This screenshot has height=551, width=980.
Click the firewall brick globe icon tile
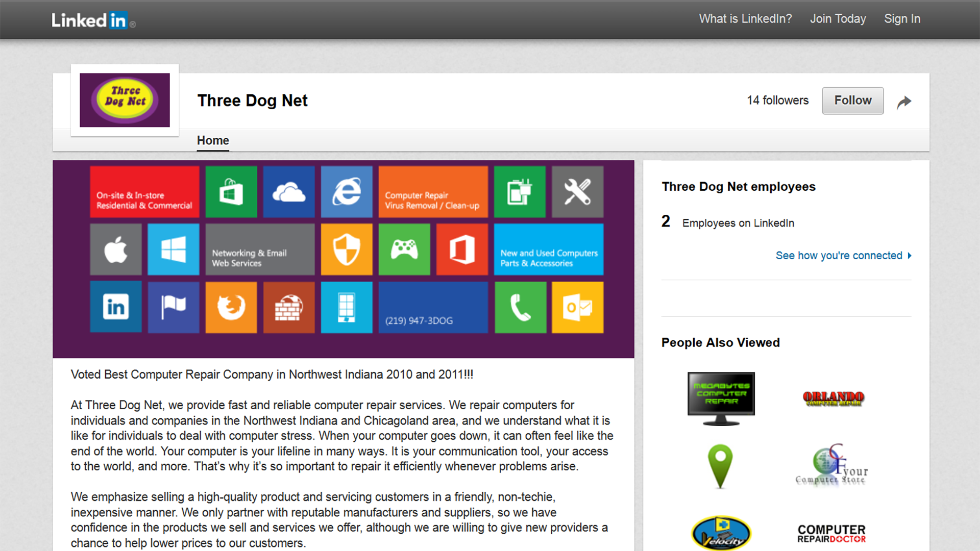(x=289, y=307)
